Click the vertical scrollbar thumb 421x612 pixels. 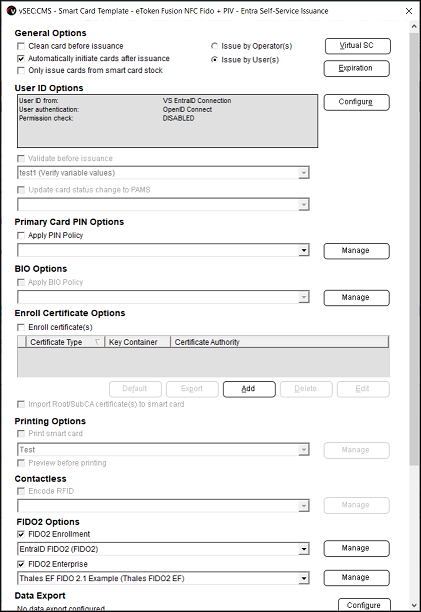414,249
